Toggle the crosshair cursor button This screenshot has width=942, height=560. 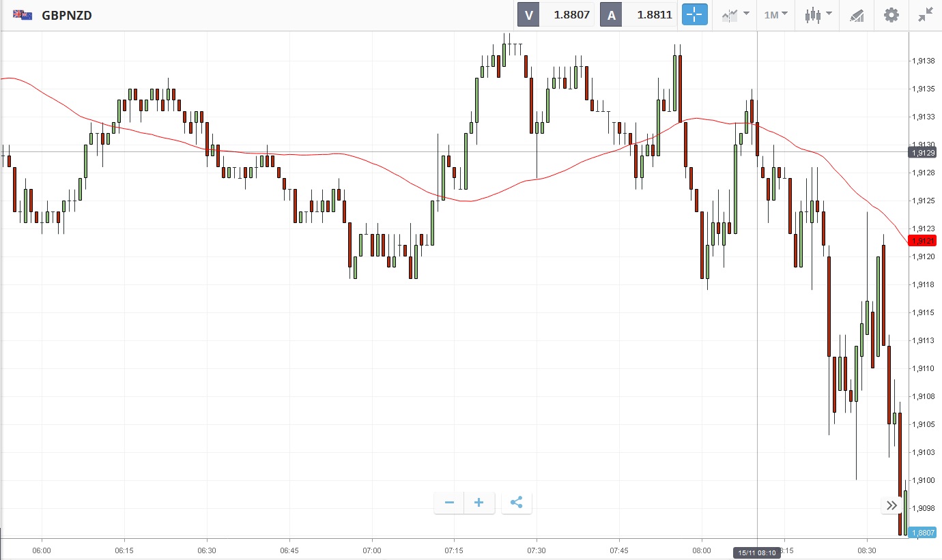[695, 14]
